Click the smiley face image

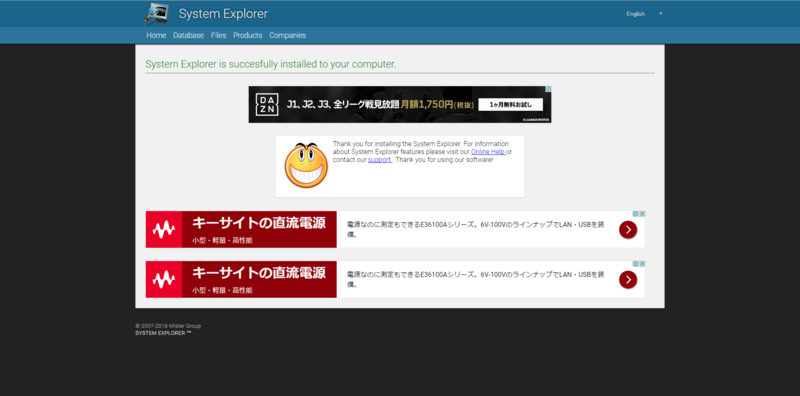(x=306, y=165)
